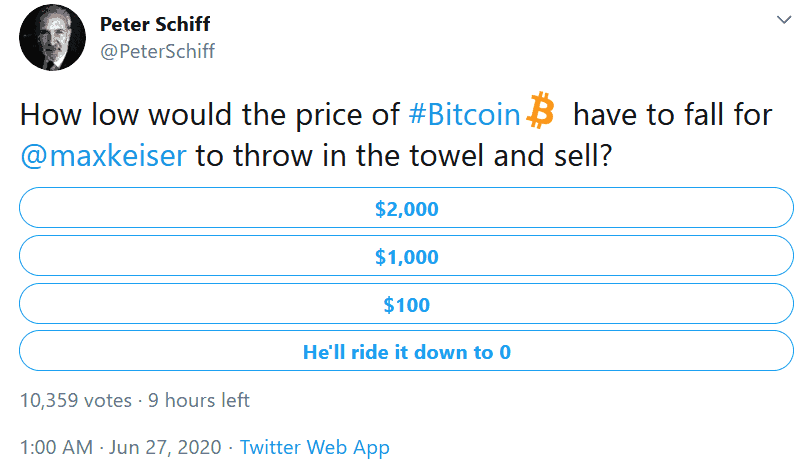
Task: Visit the @maxkeiser mention
Action: tap(103, 156)
